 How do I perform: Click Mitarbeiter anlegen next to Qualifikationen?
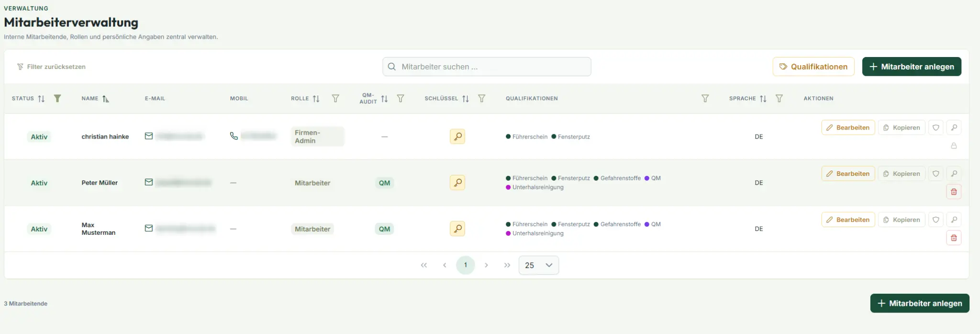tap(912, 67)
